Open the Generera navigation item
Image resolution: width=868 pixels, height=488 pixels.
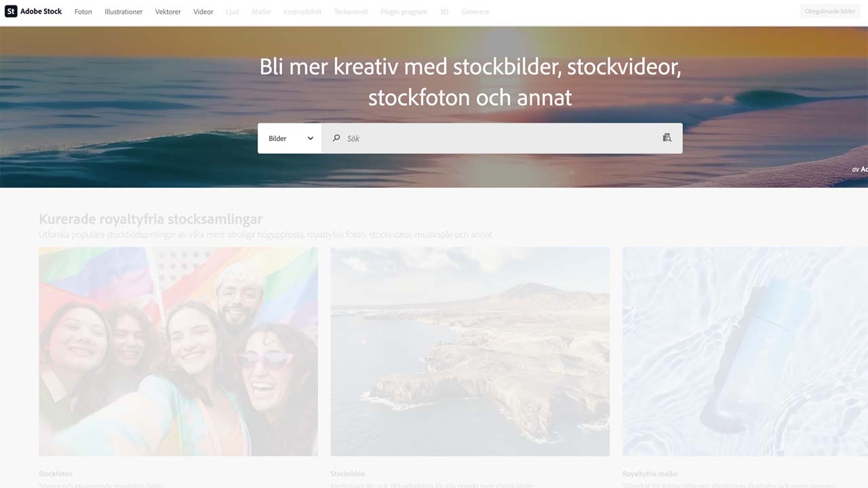(x=475, y=12)
